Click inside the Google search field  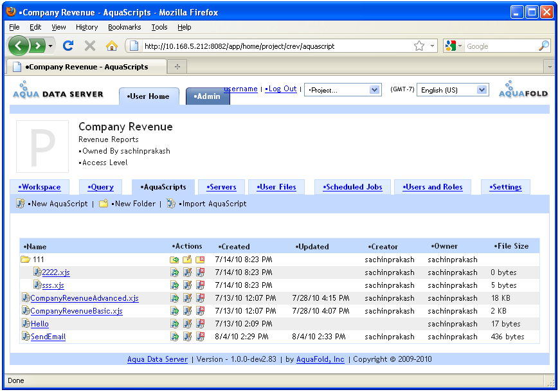coord(501,46)
